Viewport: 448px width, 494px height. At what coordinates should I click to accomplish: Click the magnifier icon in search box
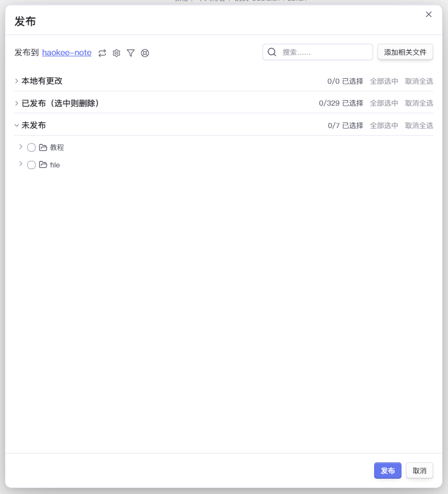272,52
